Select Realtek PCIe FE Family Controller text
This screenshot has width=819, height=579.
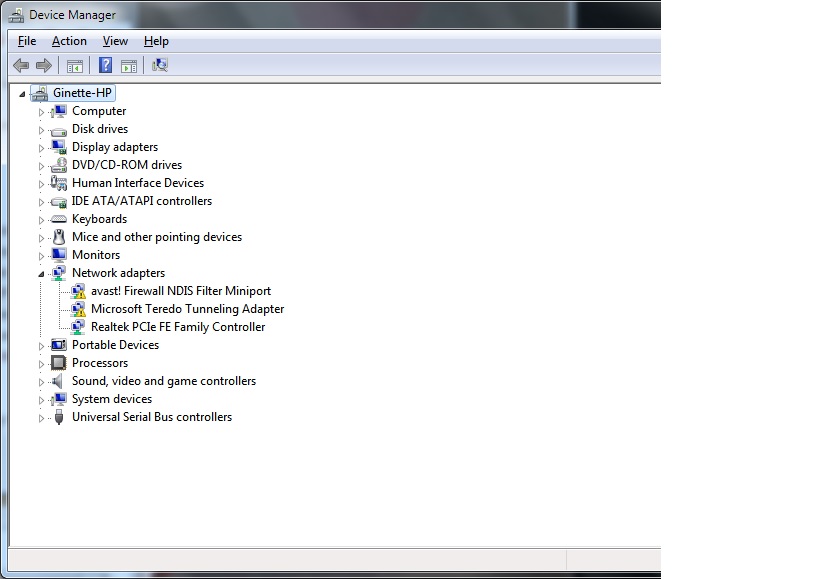pos(178,327)
